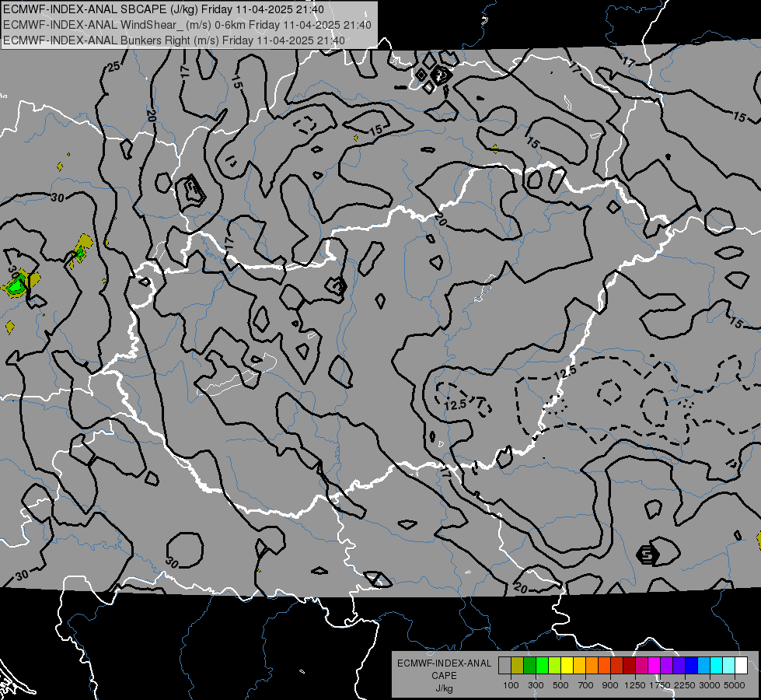The height and width of the screenshot is (700, 761).
Task: Click the olive legend swatch starting at 100
Action: pos(518,665)
